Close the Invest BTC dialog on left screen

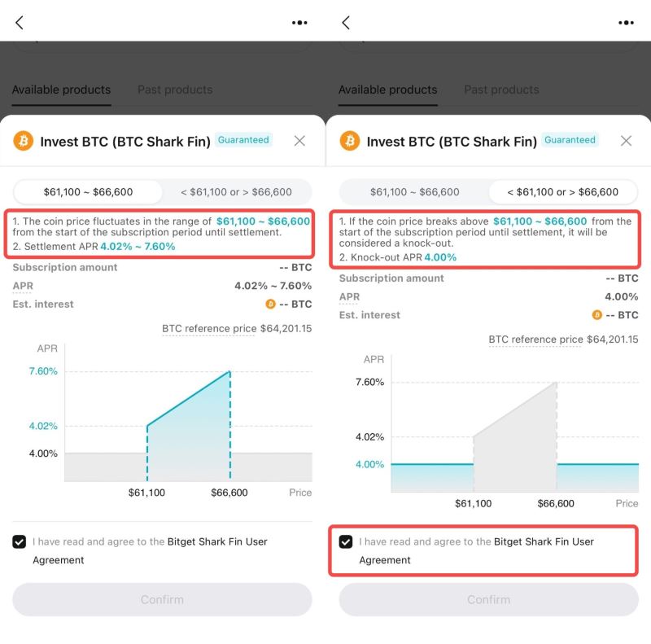click(299, 141)
